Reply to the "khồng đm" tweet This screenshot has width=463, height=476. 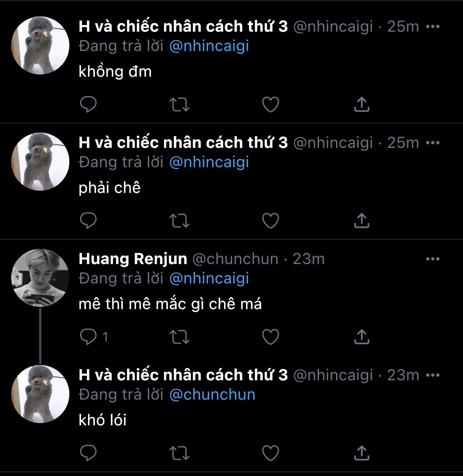(x=88, y=104)
